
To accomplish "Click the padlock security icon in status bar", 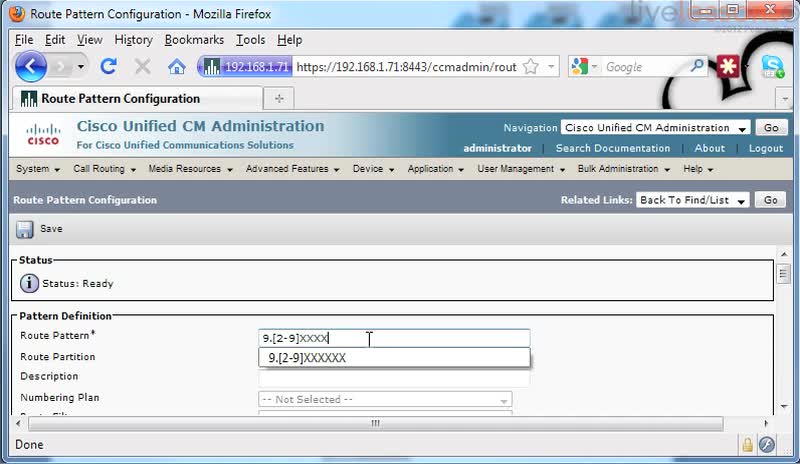I will 747,445.
